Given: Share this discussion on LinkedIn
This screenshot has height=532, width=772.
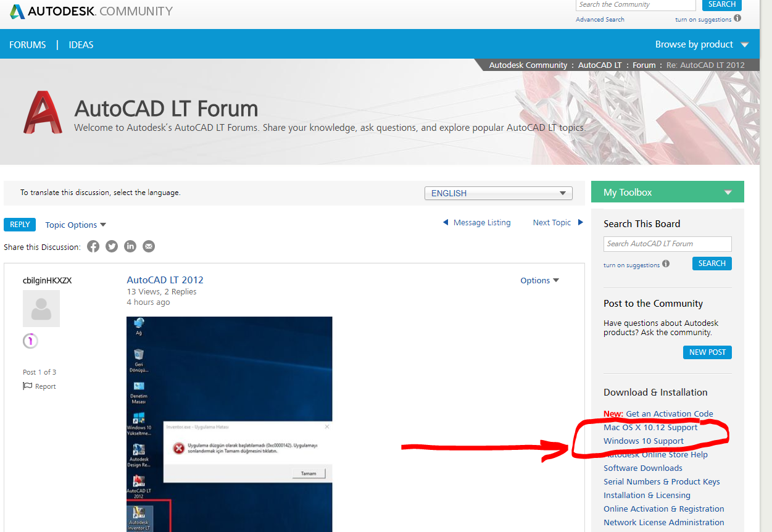Looking at the screenshot, I should tap(130, 246).
